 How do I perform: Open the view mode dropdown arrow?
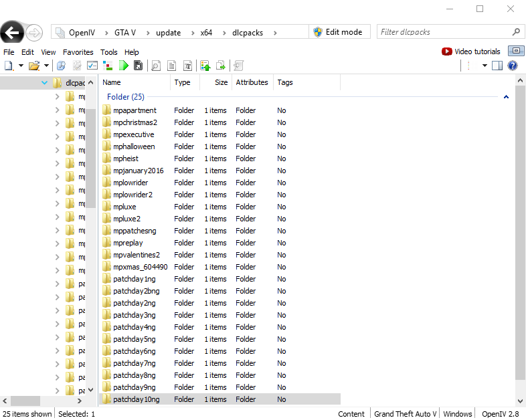(x=485, y=66)
